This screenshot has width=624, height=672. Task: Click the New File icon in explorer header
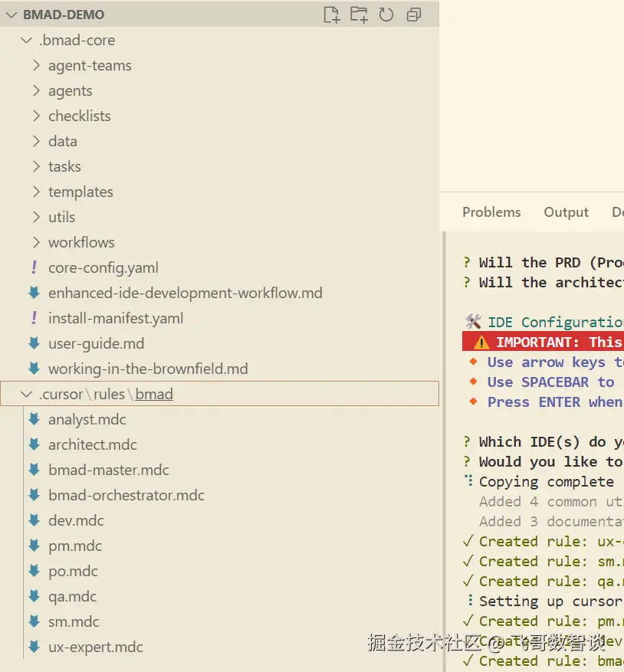click(331, 15)
